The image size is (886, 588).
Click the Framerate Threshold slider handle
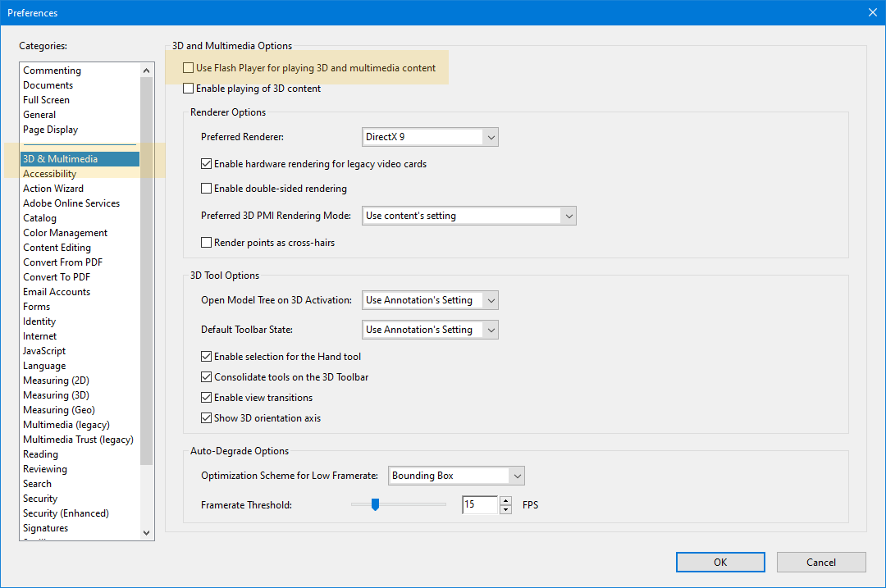coord(376,504)
